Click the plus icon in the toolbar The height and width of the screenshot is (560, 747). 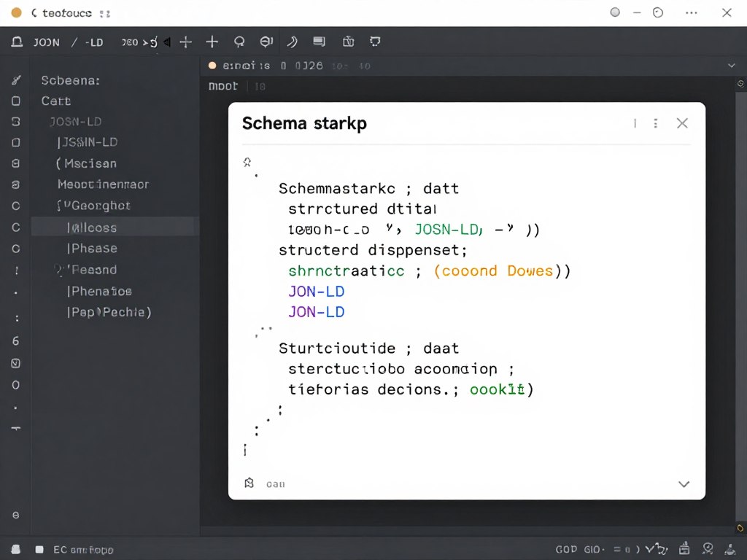click(212, 42)
